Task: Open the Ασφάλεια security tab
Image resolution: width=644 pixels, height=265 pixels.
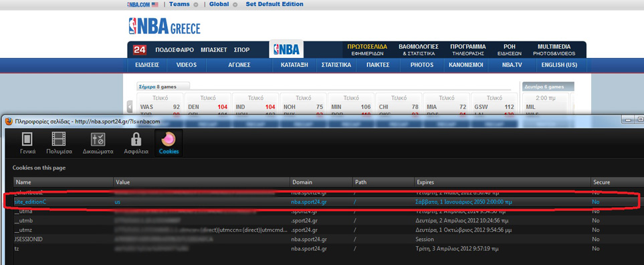Action: tap(136, 143)
